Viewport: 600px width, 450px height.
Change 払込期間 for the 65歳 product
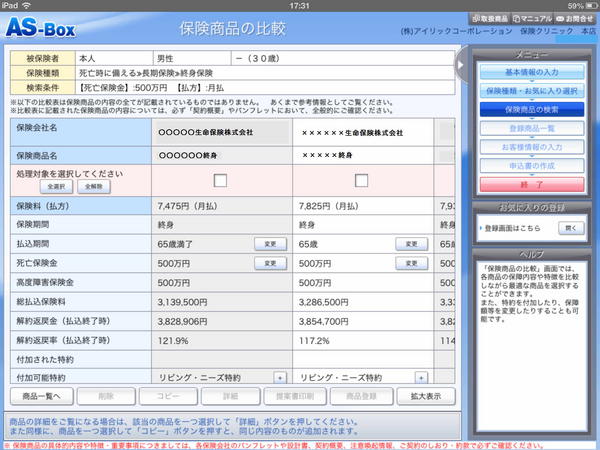pos(410,243)
